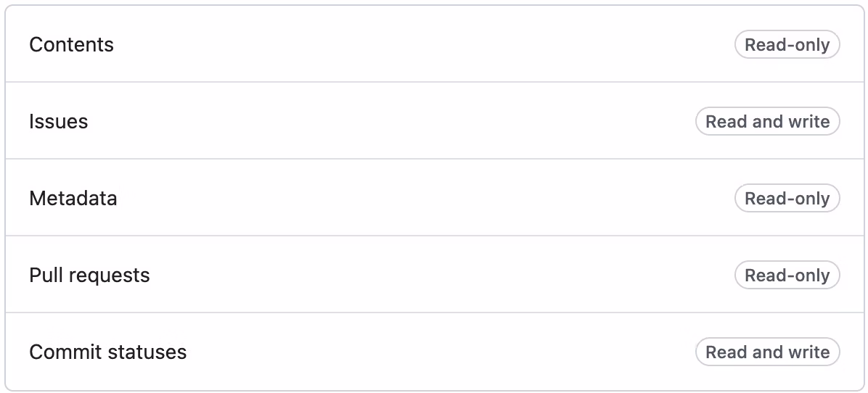Image resolution: width=868 pixels, height=393 pixels.
Task: Open the access level for Metadata
Action: 787,199
